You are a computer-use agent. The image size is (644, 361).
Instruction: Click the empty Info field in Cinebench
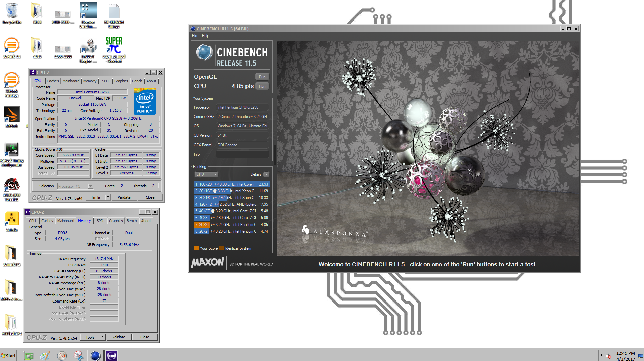242,154
